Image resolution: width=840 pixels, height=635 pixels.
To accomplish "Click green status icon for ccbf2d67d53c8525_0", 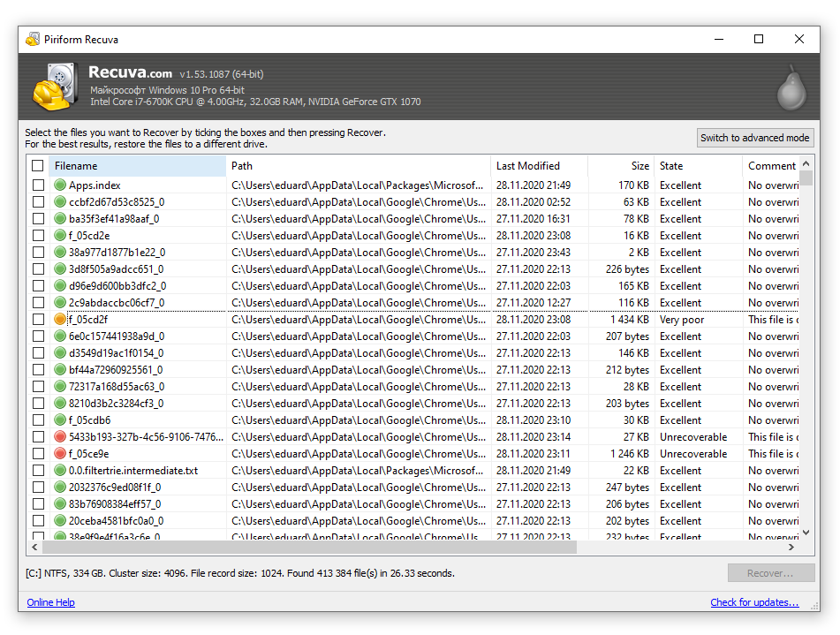I will (x=60, y=202).
